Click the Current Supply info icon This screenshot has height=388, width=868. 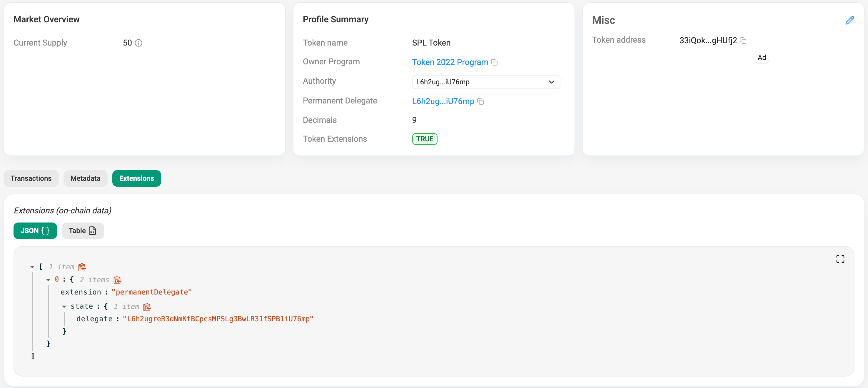click(138, 43)
